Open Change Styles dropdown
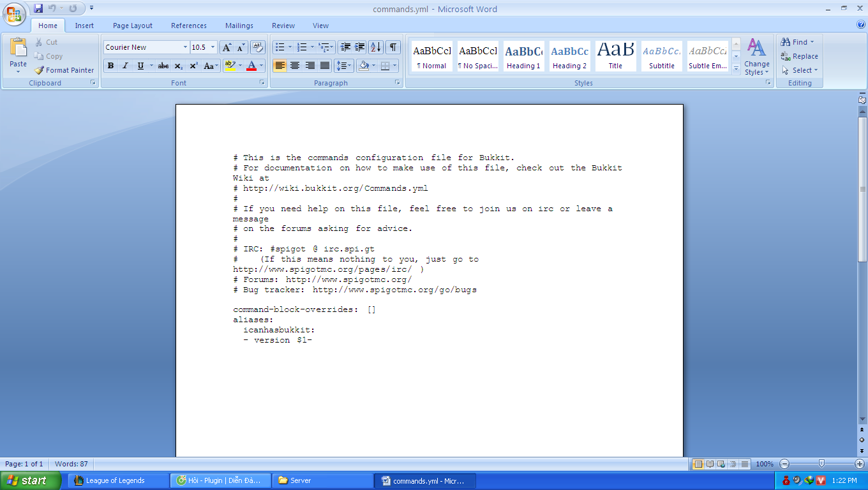 coord(757,56)
